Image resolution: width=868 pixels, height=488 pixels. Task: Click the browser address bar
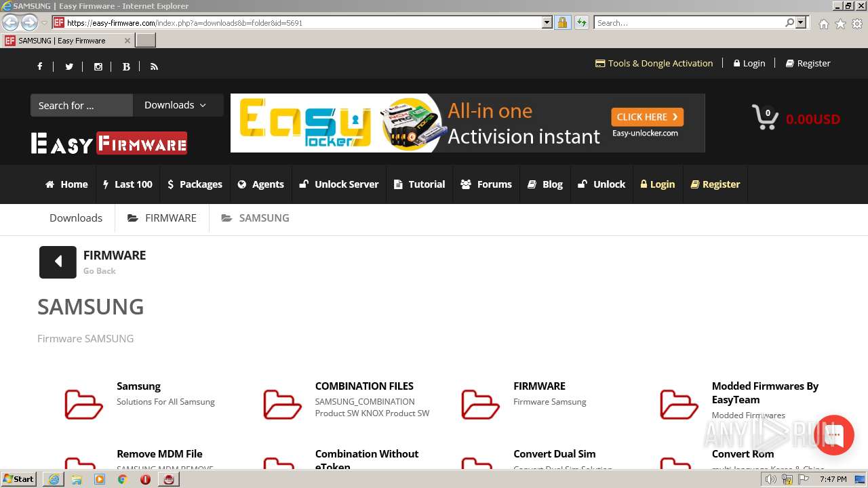tap(303, 23)
